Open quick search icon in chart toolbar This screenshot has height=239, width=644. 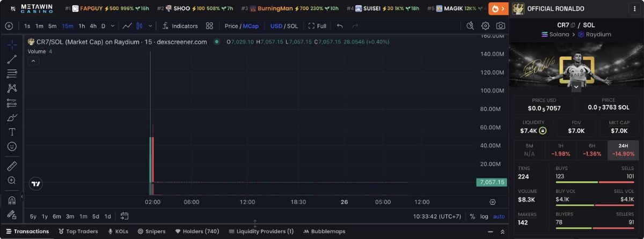click(x=470, y=26)
